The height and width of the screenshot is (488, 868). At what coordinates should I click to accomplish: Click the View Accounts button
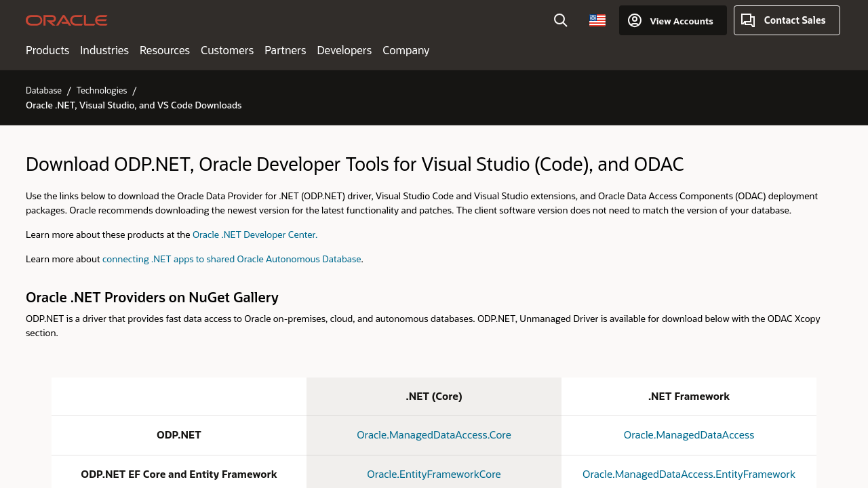[x=672, y=20]
